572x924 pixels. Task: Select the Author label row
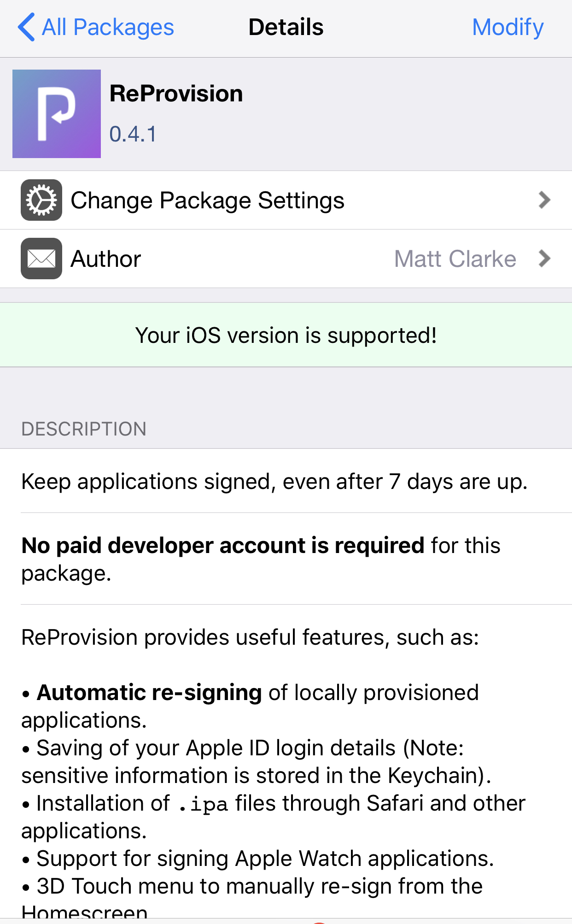coord(286,259)
